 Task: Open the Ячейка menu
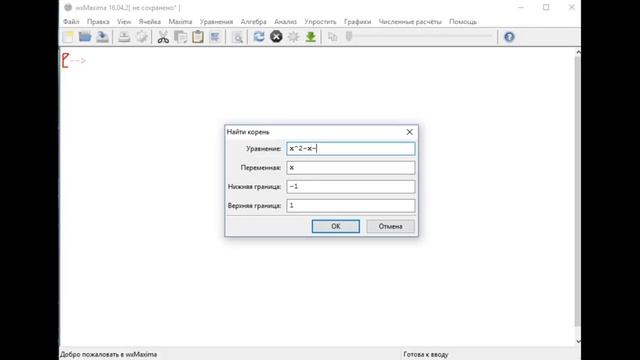pyautogui.click(x=149, y=22)
